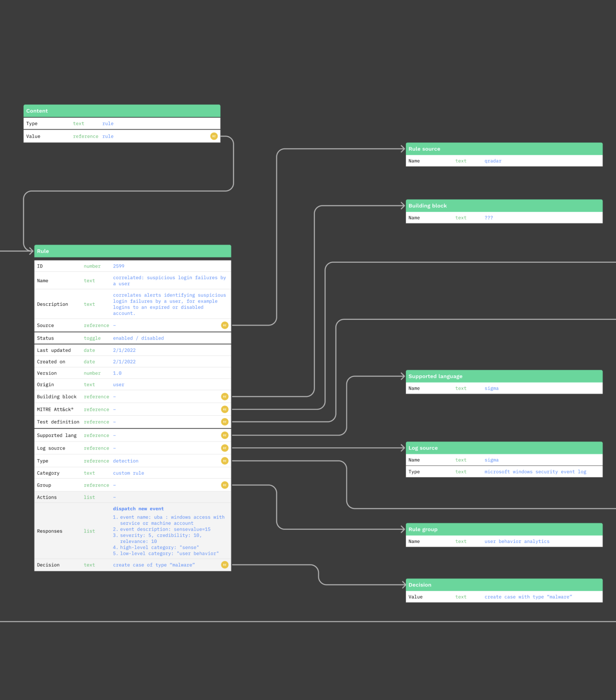Click the 'MITRE Att&ck' row label
The width and height of the screenshot is (616, 700).
tap(55, 409)
